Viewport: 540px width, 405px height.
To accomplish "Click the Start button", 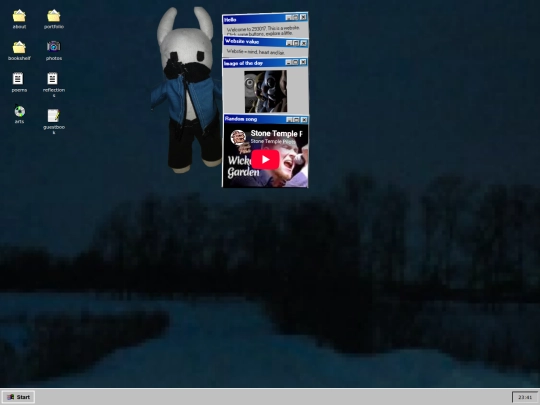I will (x=19, y=397).
